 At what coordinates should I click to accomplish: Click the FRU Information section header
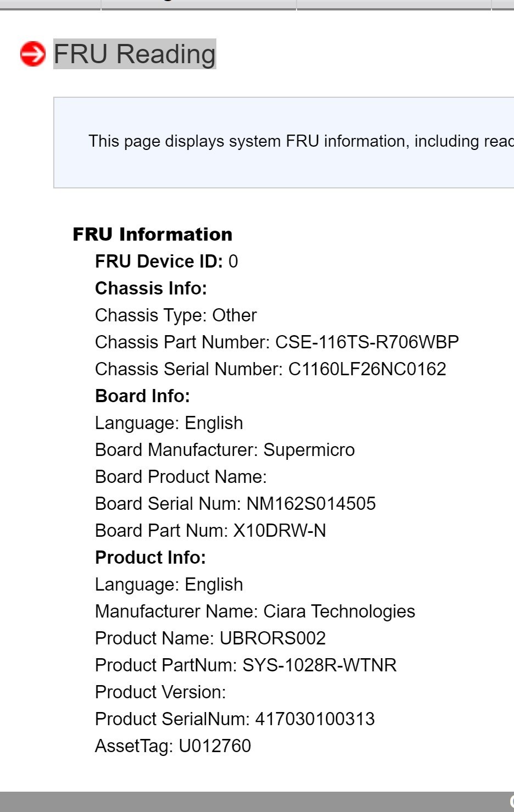[153, 234]
